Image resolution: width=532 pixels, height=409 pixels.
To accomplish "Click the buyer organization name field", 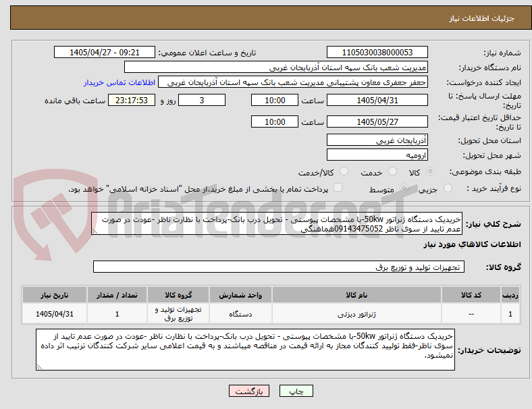I will [276, 67].
